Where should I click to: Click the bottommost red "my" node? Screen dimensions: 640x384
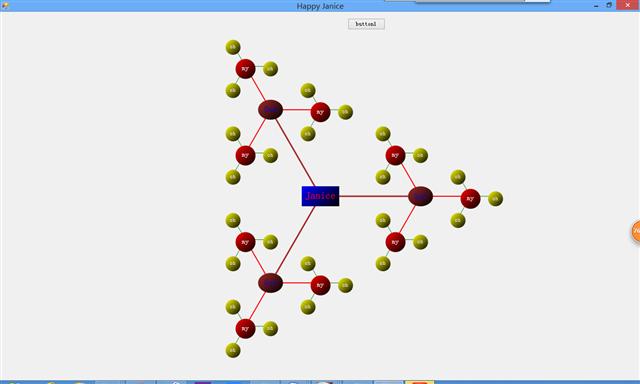coord(245,329)
